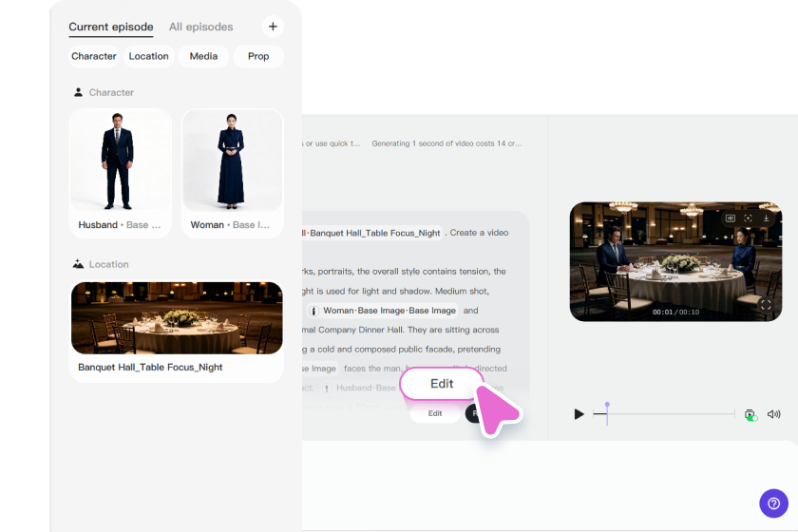Play the video preview
This screenshot has width=798, height=532.
click(x=579, y=414)
